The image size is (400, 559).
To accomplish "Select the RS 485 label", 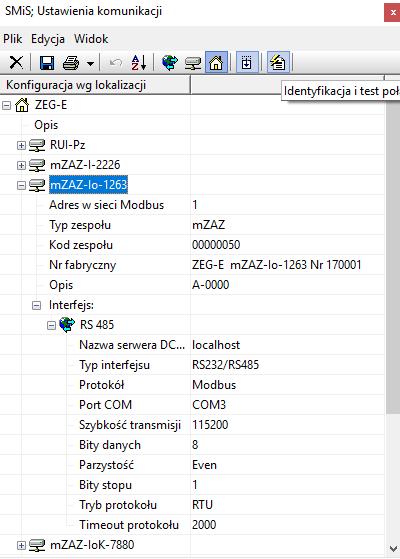I will [97, 325].
